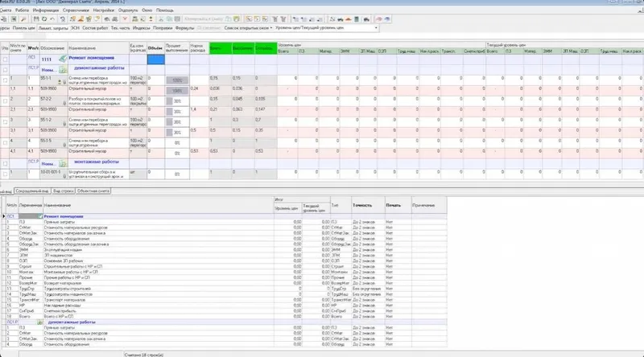644x357 pixels.
Task: Click the Транспорт материалов row
Action: coord(225,300)
